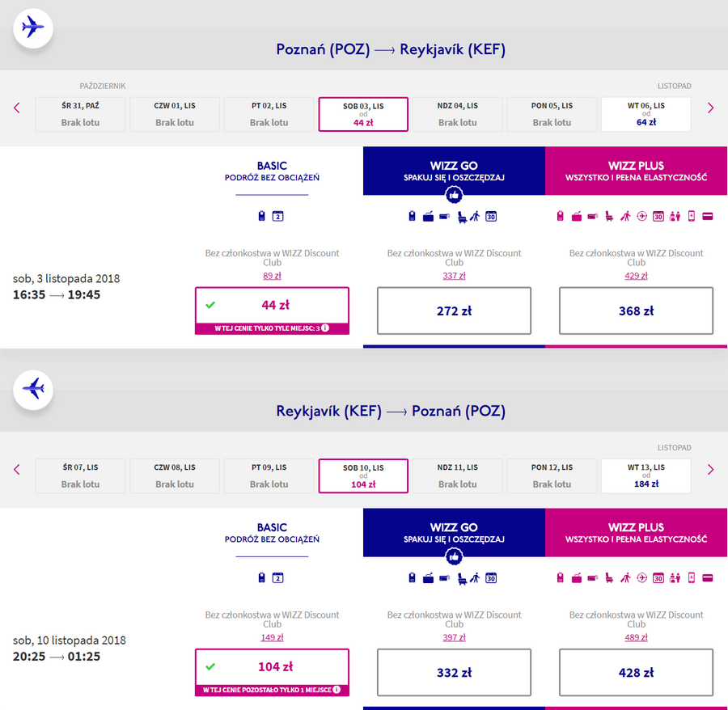Open return 397 zł non-member price link

pyautogui.click(x=454, y=637)
